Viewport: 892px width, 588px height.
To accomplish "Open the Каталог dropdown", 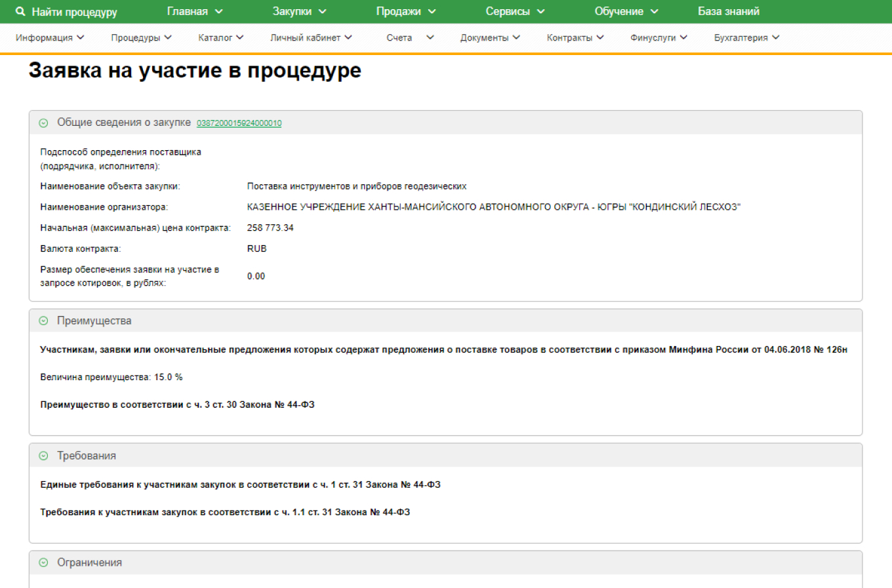I will coord(220,37).
